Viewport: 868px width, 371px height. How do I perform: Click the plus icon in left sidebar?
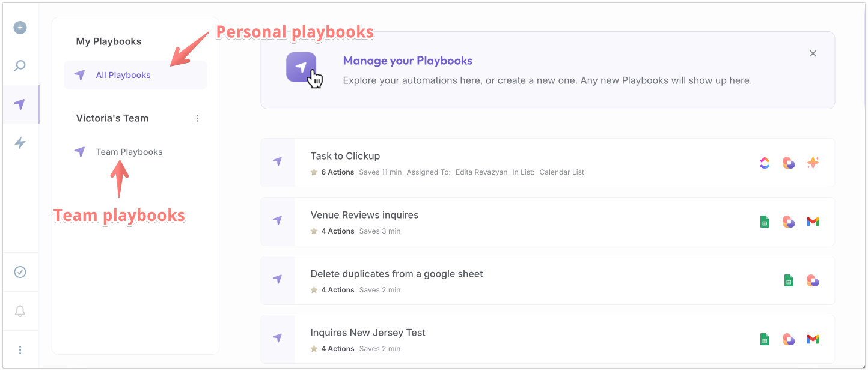(20, 28)
